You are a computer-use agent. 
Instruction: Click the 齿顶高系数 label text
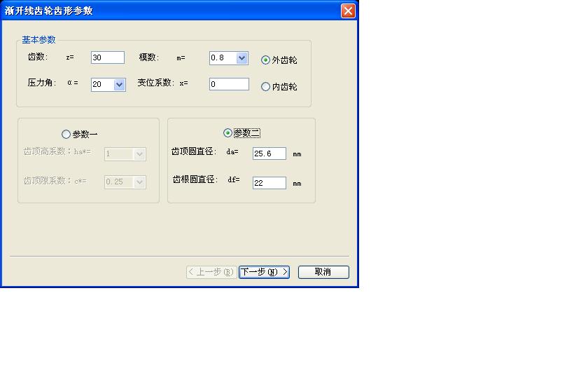pyautogui.click(x=45, y=151)
